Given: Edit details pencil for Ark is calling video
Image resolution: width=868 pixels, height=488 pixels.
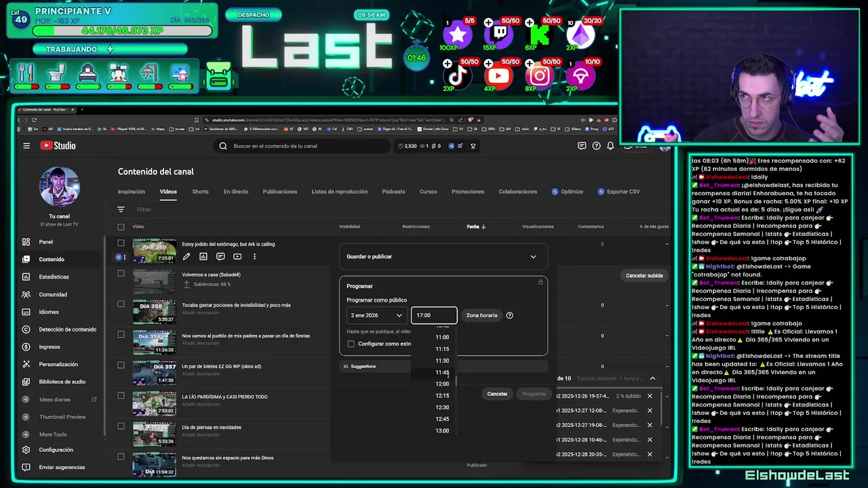Looking at the screenshot, I should [186, 257].
